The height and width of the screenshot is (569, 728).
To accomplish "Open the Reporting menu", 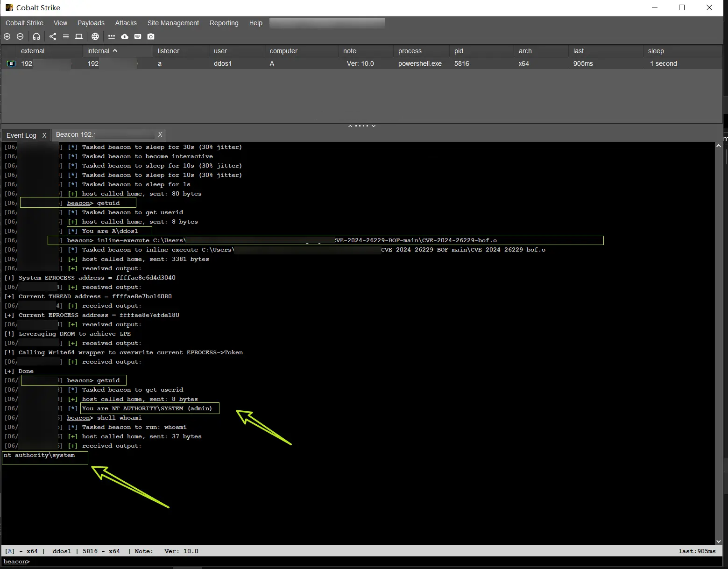I will [x=224, y=23].
